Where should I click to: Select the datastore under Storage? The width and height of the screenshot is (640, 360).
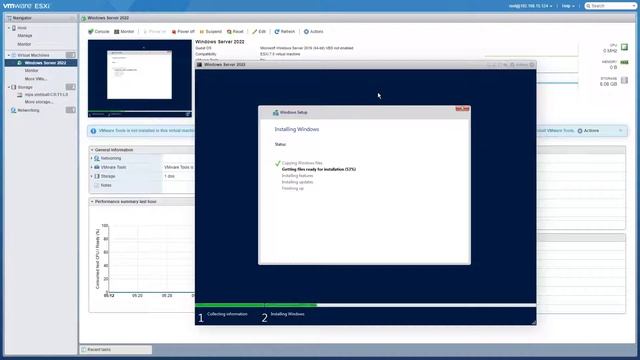click(x=46, y=95)
